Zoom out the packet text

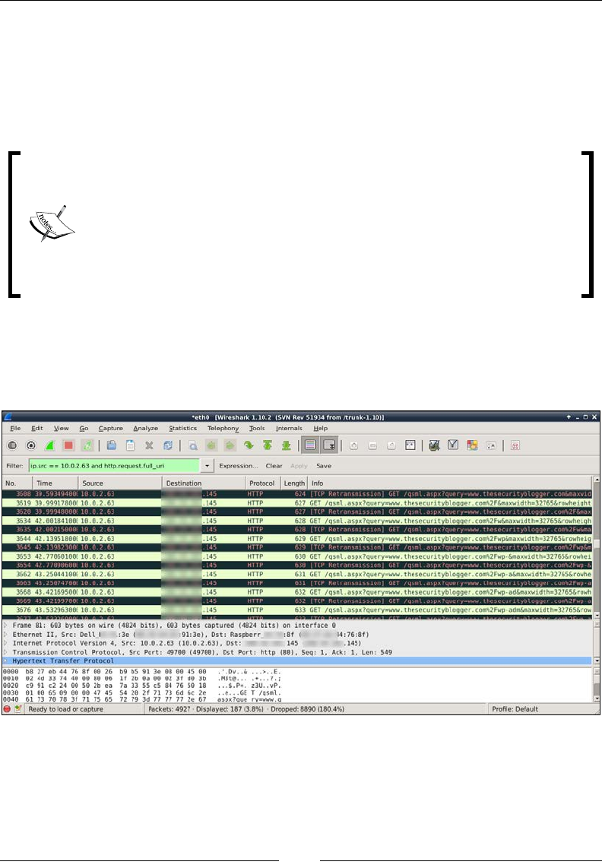[372, 445]
